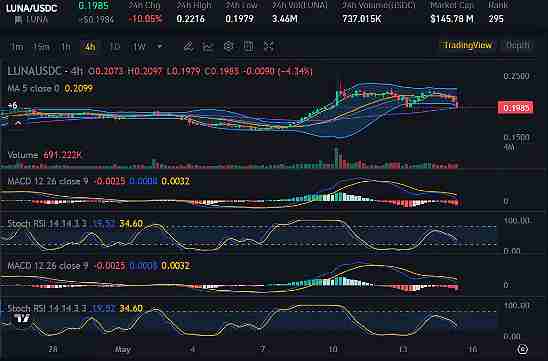Switch to Depth chart view
548x361 pixels.
click(x=518, y=45)
